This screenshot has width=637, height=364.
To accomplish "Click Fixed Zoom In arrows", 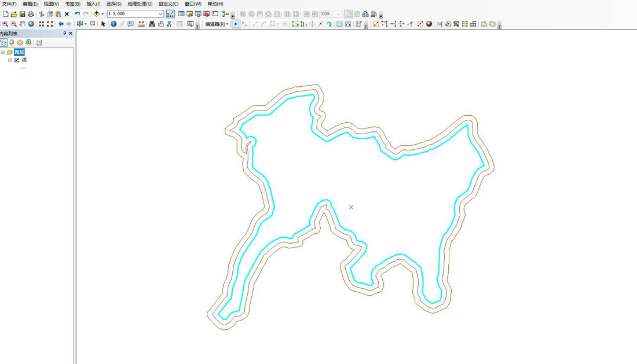I will pos(42,24).
